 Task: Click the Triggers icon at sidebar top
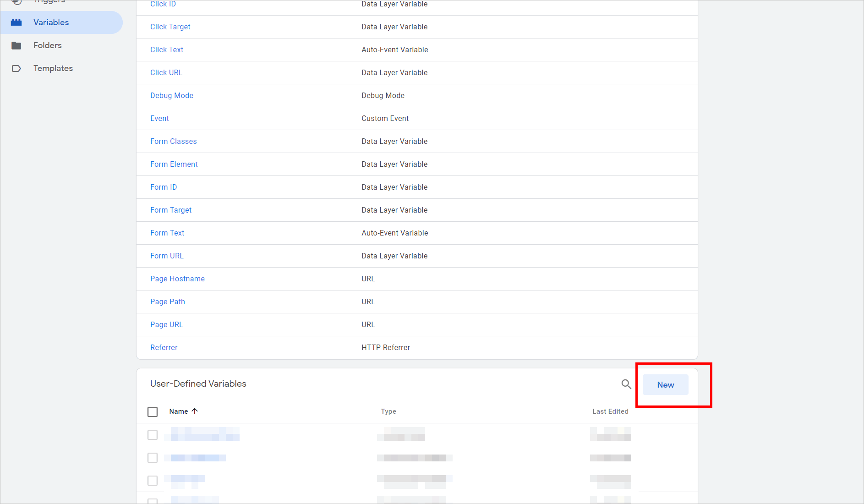point(17,1)
